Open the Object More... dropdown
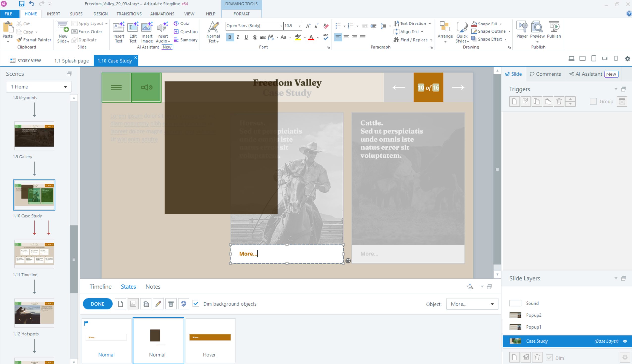 472,304
